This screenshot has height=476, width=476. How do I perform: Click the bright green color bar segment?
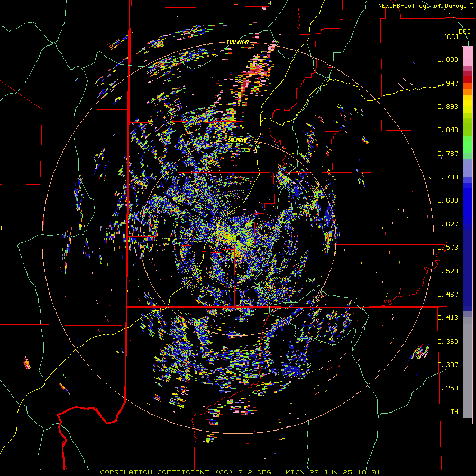tap(467, 144)
